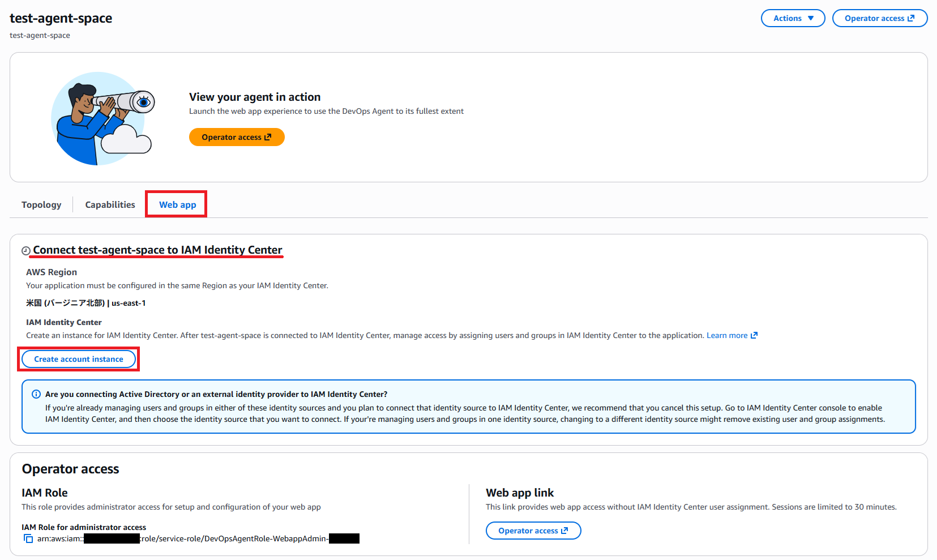Click external-link icon inside orange Operator access button
937x560 pixels.
[267, 136]
